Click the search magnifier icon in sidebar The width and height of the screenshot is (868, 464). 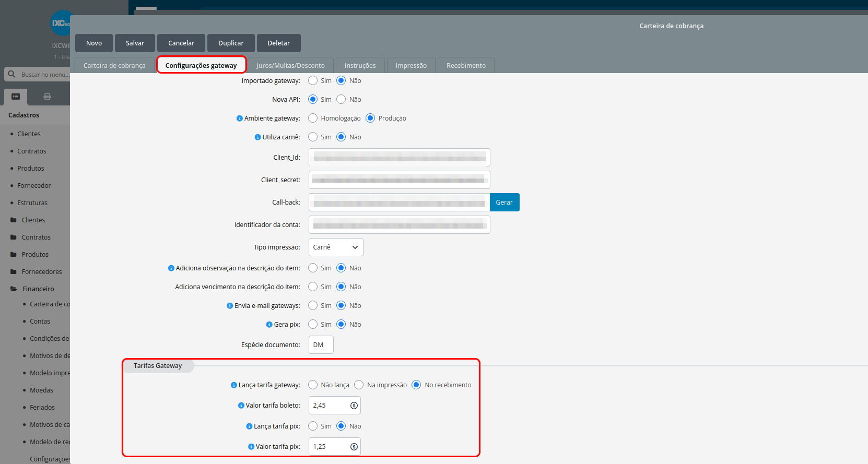pos(11,74)
